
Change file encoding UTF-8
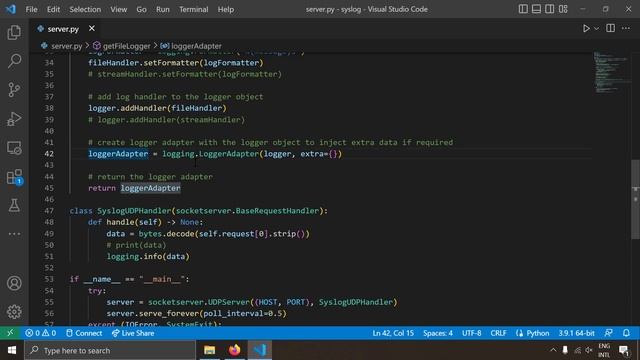pyautogui.click(x=471, y=333)
